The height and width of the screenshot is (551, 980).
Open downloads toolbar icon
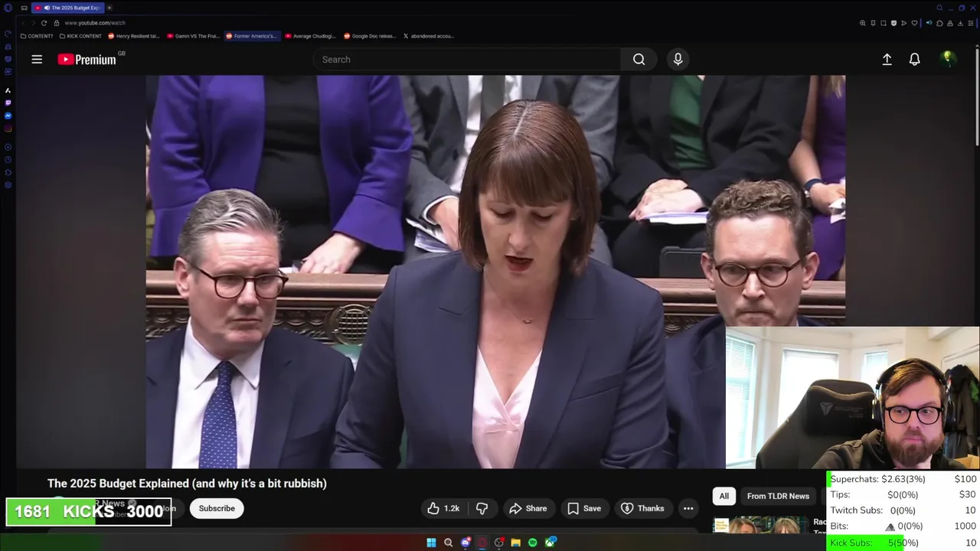click(x=960, y=23)
